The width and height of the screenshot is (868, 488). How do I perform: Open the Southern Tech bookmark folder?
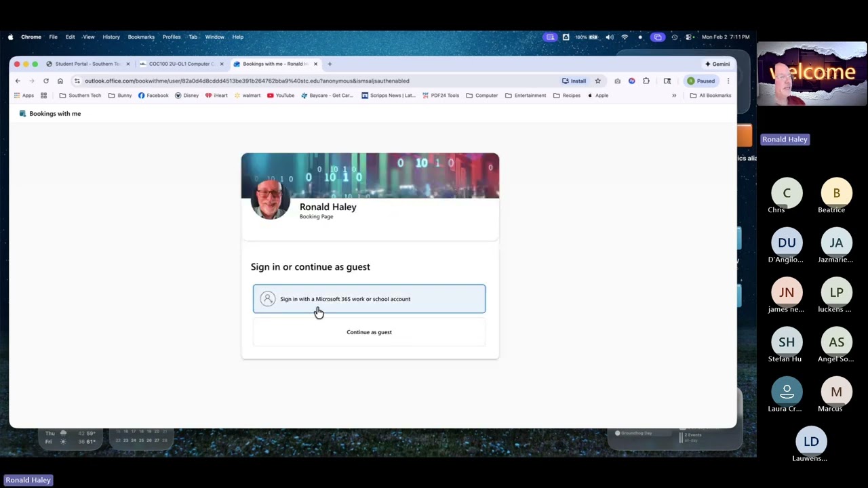tap(80, 96)
